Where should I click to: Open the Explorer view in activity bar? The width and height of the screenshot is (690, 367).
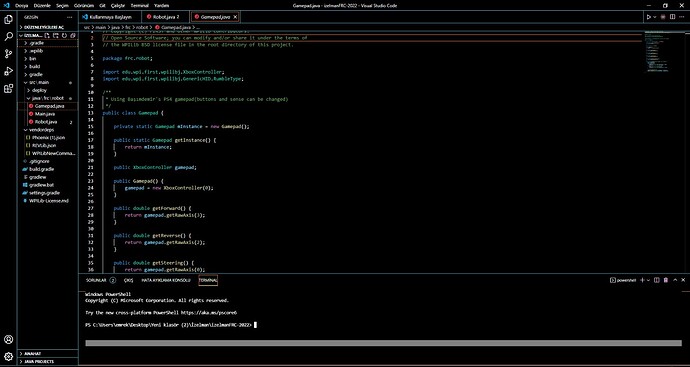(x=8, y=19)
